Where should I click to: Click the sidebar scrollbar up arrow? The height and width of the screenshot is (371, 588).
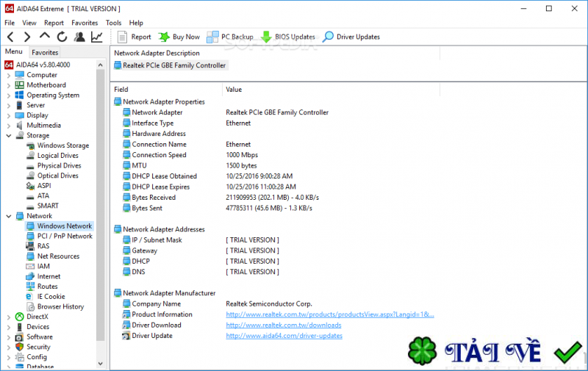click(100, 65)
